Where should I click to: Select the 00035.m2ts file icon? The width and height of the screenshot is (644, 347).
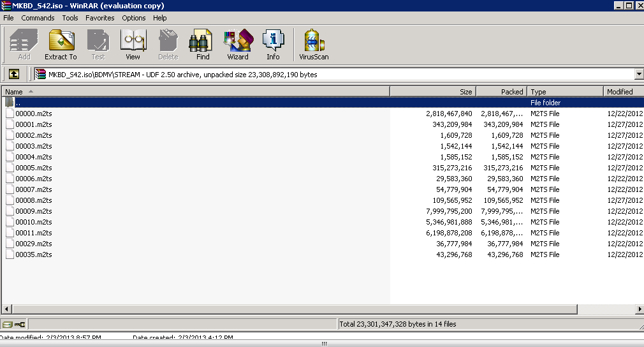10,255
